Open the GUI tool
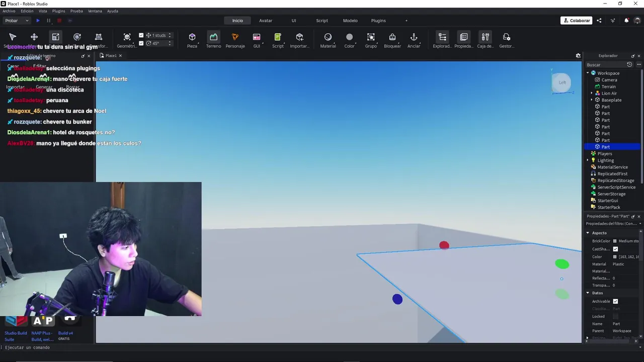 [x=257, y=40]
